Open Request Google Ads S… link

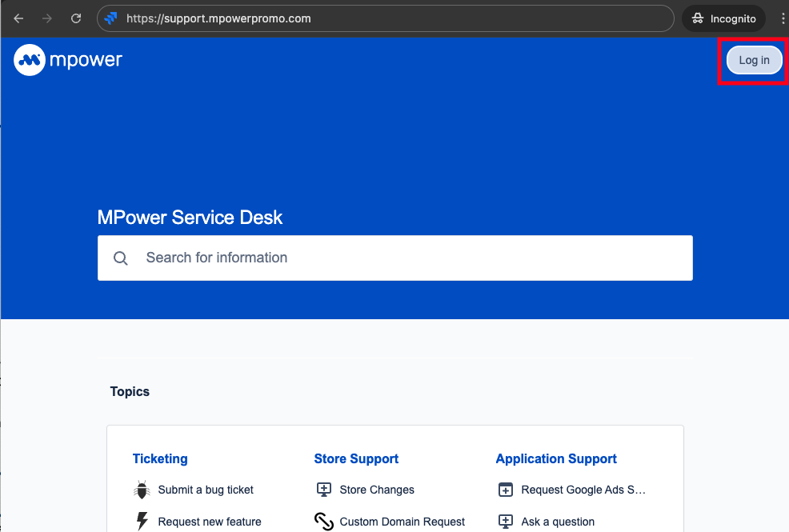tap(583, 490)
